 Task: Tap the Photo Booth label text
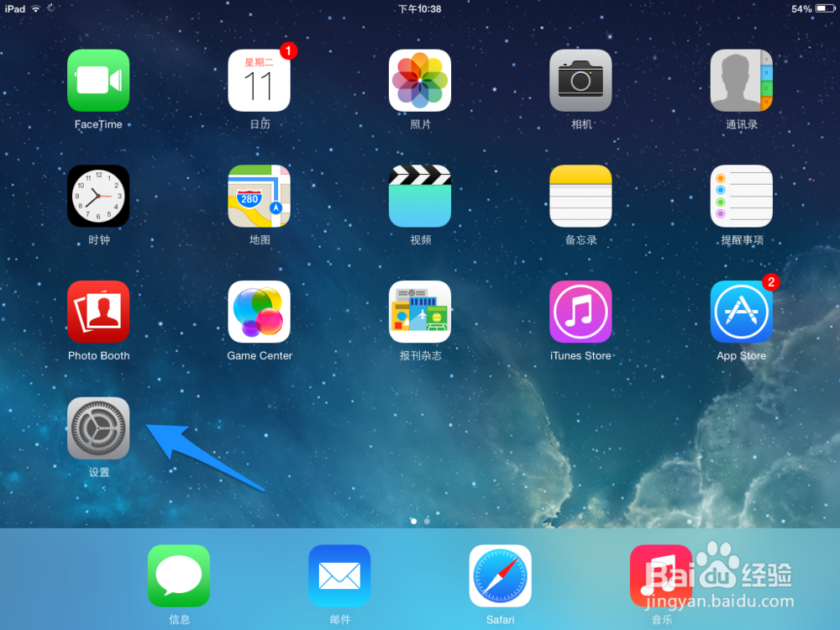tap(98, 355)
